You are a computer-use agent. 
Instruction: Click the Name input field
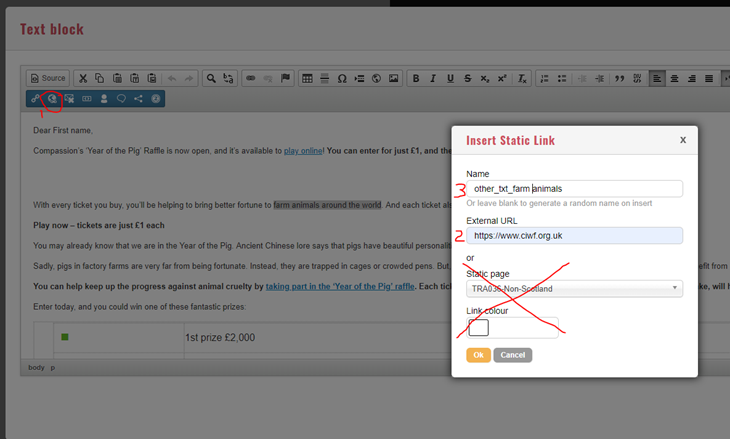(575, 189)
